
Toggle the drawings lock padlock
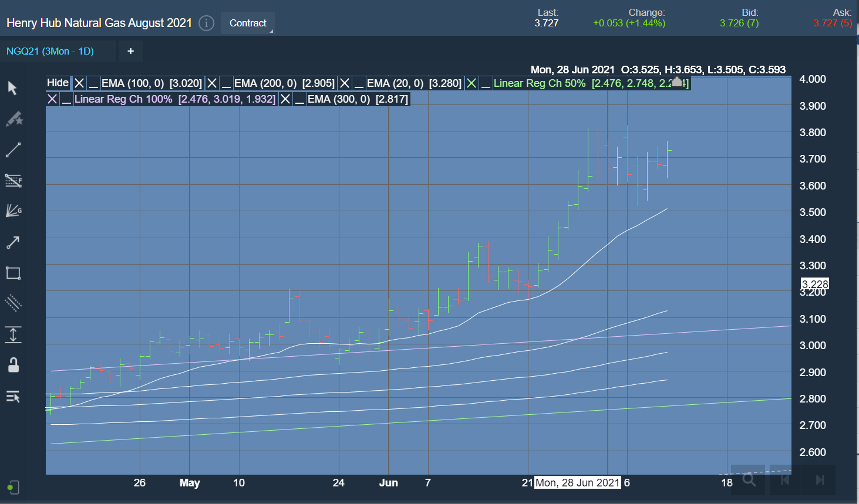click(x=13, y=365)
